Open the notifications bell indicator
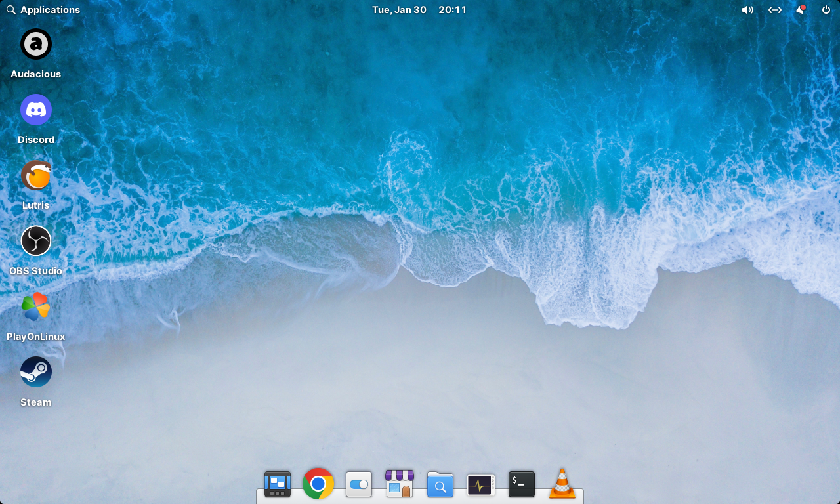Image resolution: width=840 pixels, height=504 pixels. tap(801, 10)
